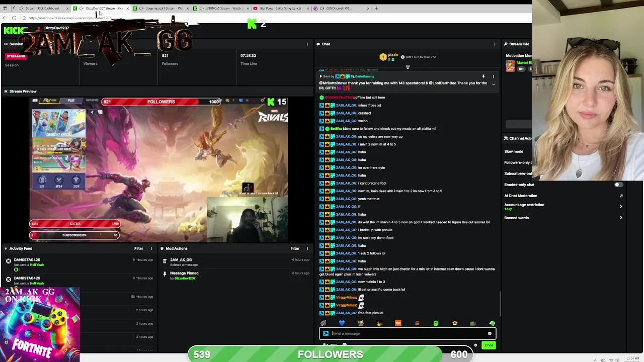Click the Stream Preview video thumbnail
The height and width of the screenshot is (362, 644).
pos(158,169)
